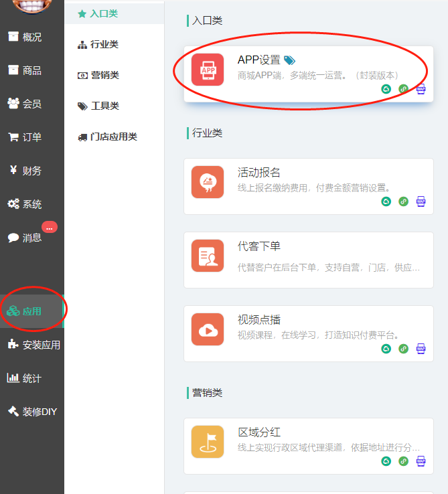
Task: Click the 商品 box icon
Action: coord(13,70)
